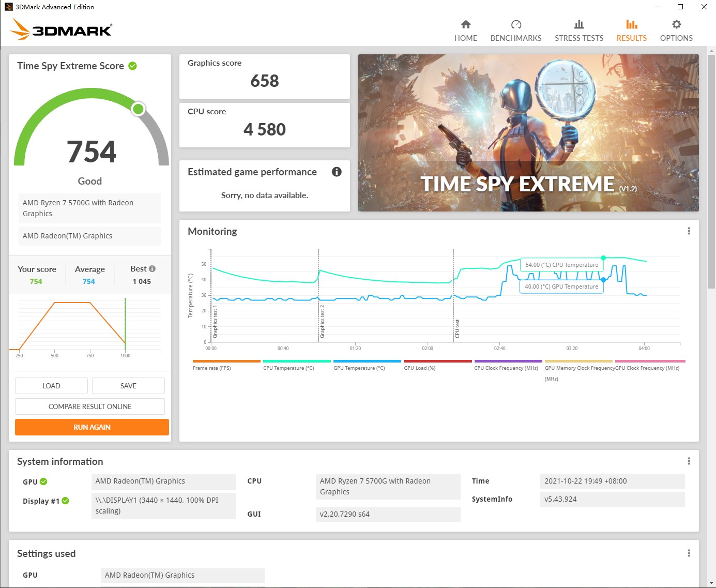This screenshot has height=588, width=716.
Task: Click the AMD Radeon(TM) Graphics label under score
Action: [90, 236]
